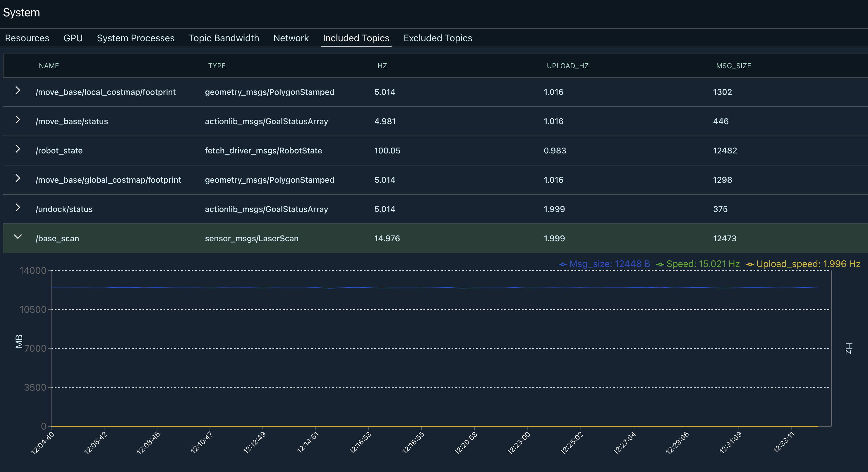
Task: Select the Topic Bandwidth tab
Action: pos(224,38)
